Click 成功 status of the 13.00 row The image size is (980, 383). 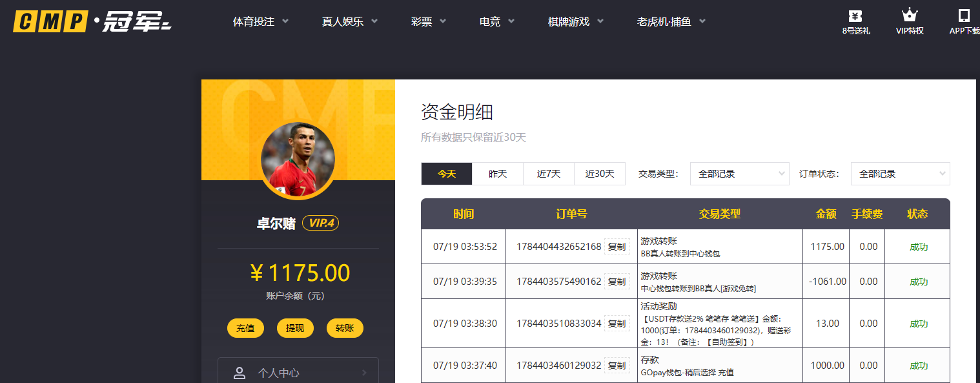click(919, 324)
